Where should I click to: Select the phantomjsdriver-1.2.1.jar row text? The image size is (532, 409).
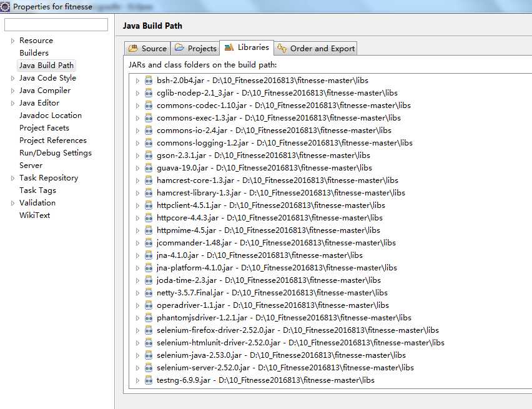coord(284,318)
